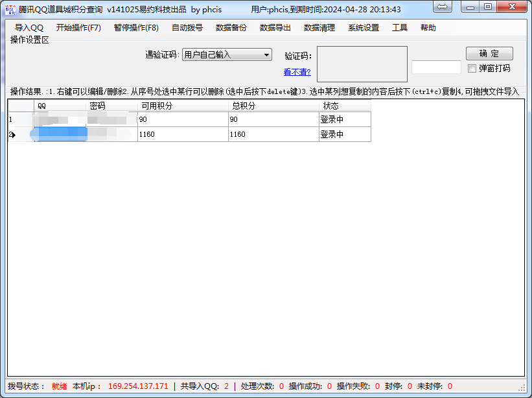Click 暂停操作(F8) menu item
The height and width of the screenshot is (398, 532).
point(136,28)
